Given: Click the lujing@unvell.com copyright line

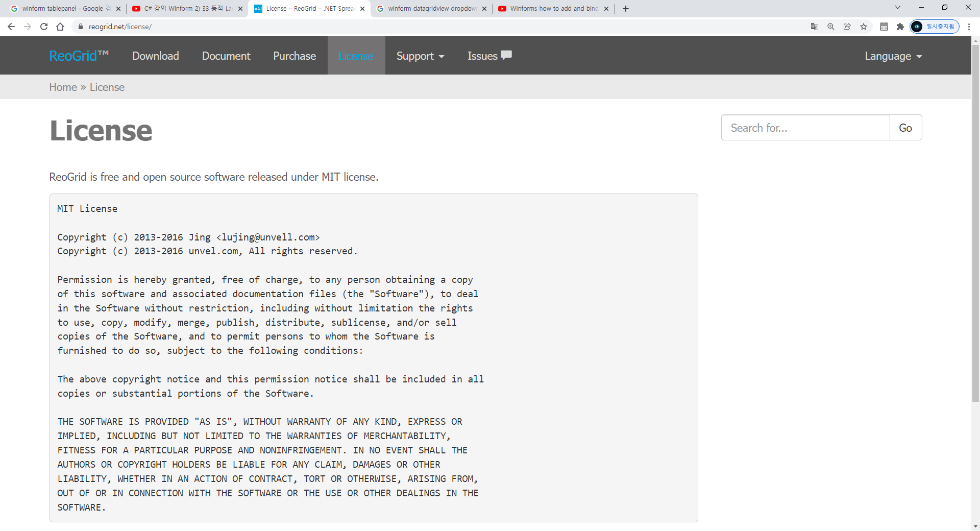Looking at the screenshot, I should [x=188, y=237].
